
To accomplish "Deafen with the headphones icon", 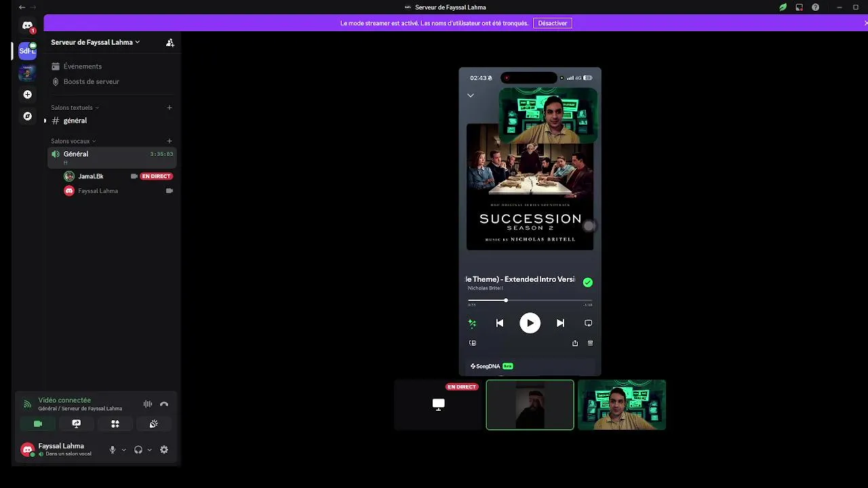I will click(138, 449).
